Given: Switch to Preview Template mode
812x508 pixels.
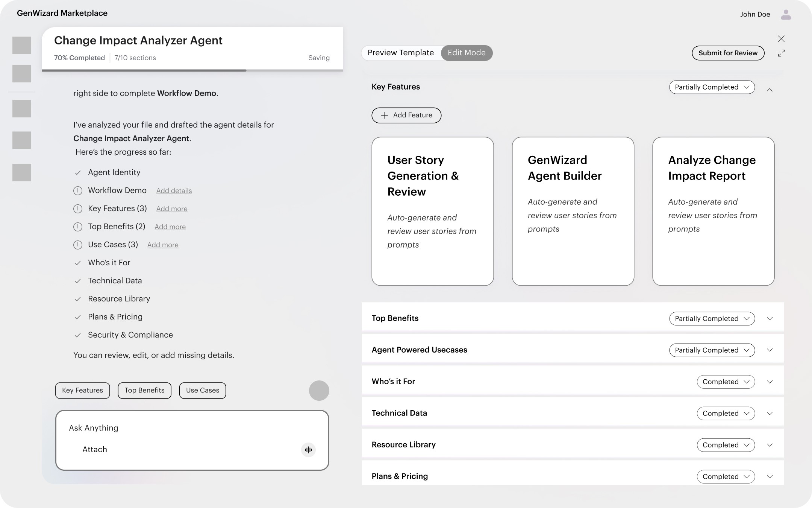Looking at the screenshot, I should [400, 53].
